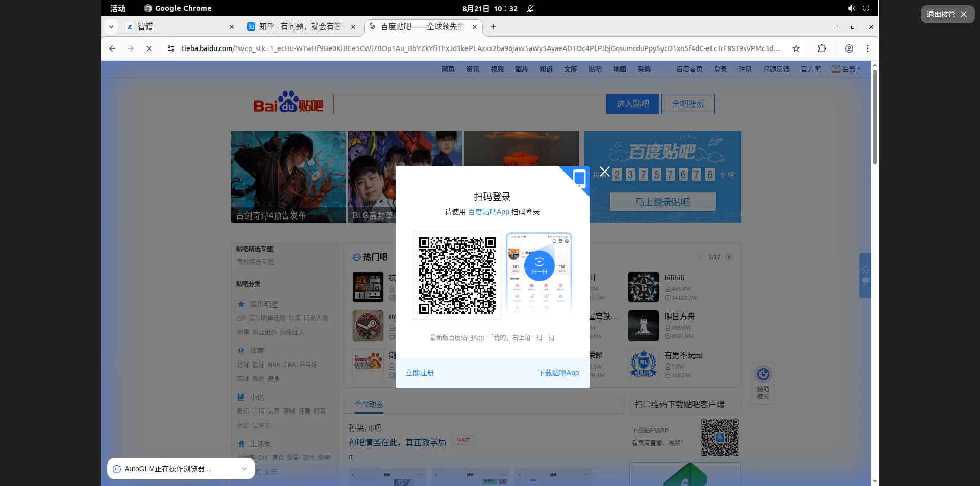Click 马上登录贴吧 button
This screenshot has height=486, width=980.
663,202
